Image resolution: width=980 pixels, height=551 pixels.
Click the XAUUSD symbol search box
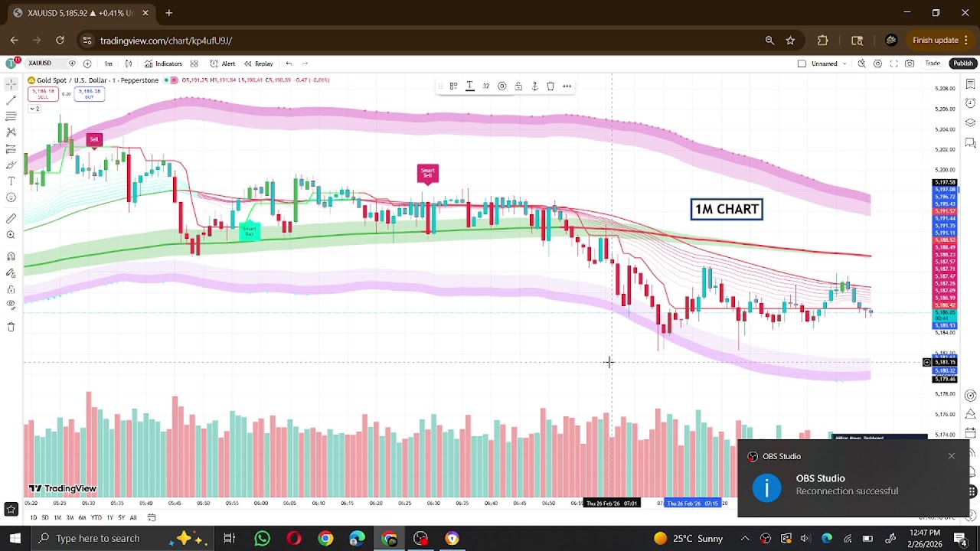(x=47, y=64)
